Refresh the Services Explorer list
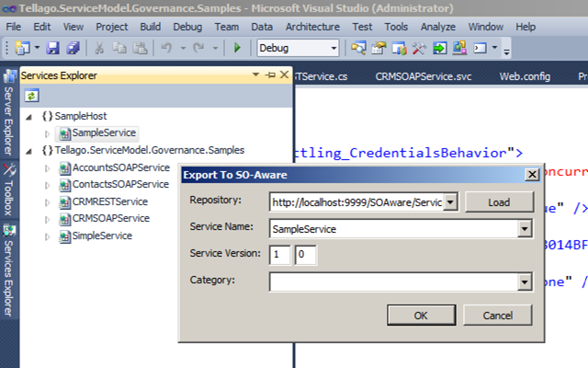 coord(31,96)
